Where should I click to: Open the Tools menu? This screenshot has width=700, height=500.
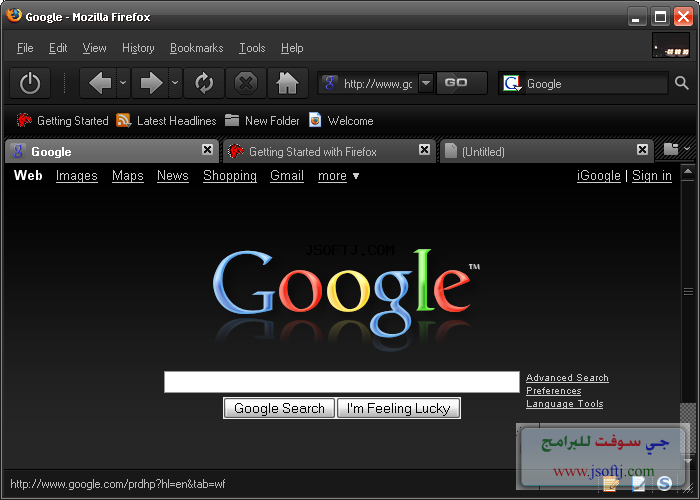252,48
